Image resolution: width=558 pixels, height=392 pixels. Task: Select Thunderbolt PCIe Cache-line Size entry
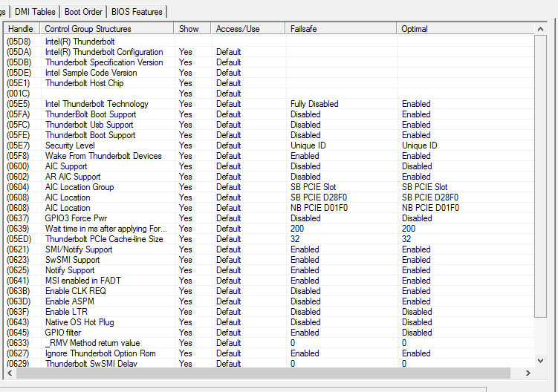click(x=104, y=238)
